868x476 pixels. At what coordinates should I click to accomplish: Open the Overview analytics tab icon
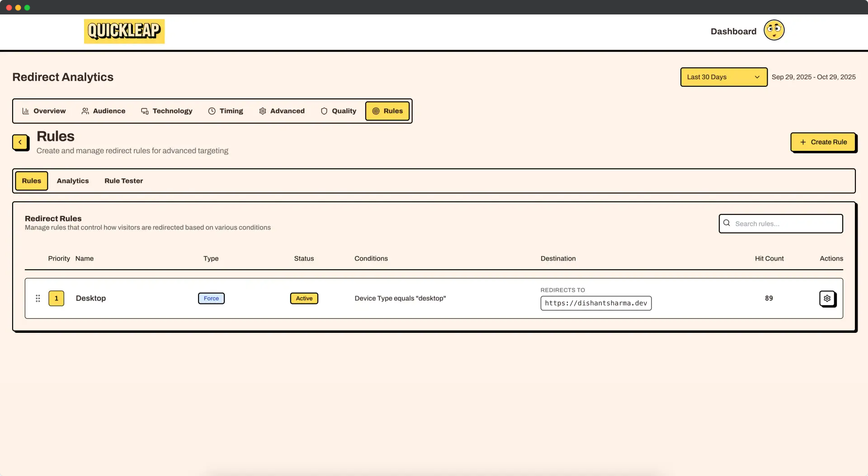pyautogui.click(x=26, y=111)
